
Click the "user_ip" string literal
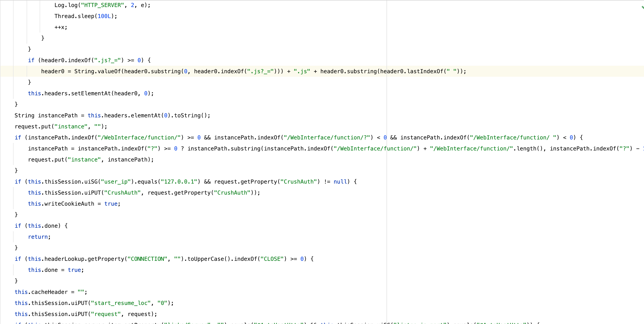pos(116,182)
